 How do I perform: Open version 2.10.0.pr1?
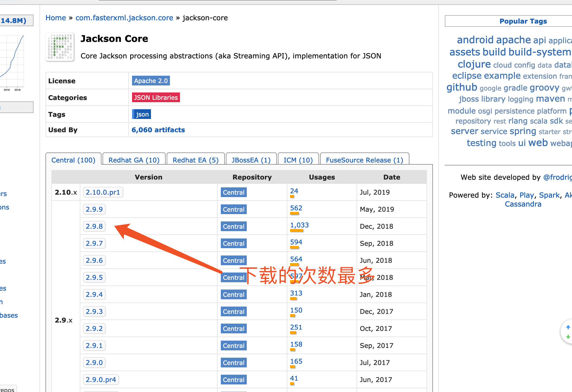point(103,192)
